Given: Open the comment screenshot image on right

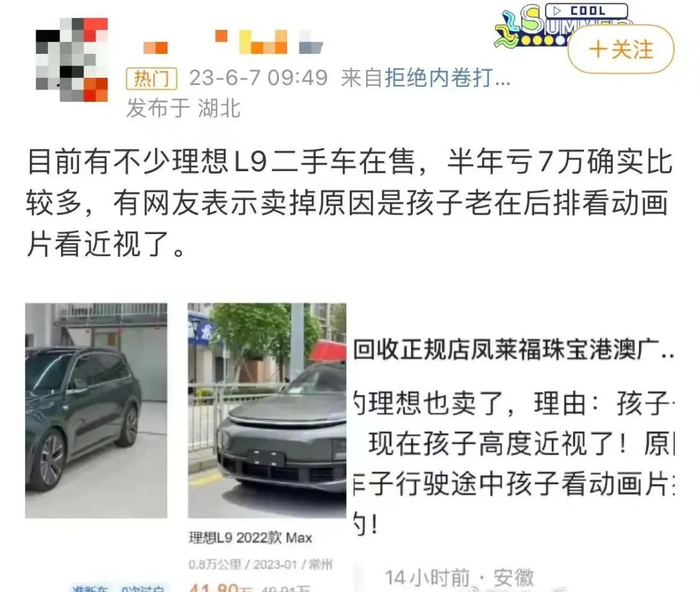Looking at the screenshot, I should (513, 447).
